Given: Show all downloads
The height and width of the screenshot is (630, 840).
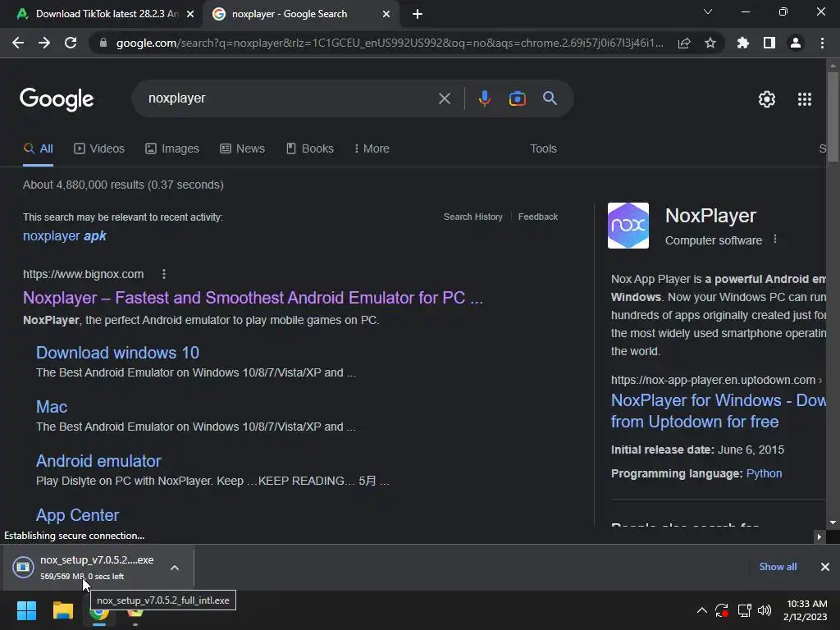Looking at the screenshot, I should click(778, 567).
